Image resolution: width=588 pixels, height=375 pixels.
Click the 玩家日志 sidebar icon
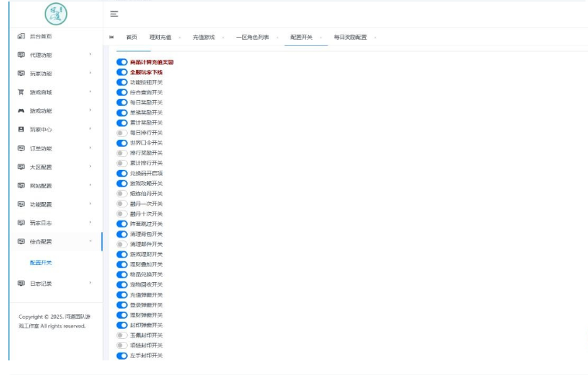[21, 223]
